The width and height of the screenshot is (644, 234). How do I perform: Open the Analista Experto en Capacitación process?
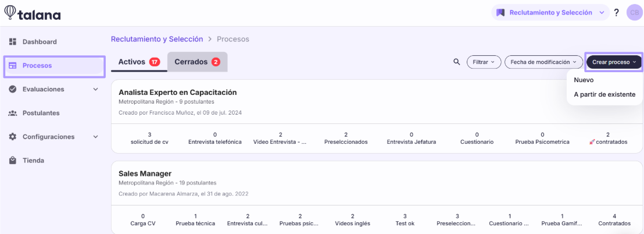point(177,92)
